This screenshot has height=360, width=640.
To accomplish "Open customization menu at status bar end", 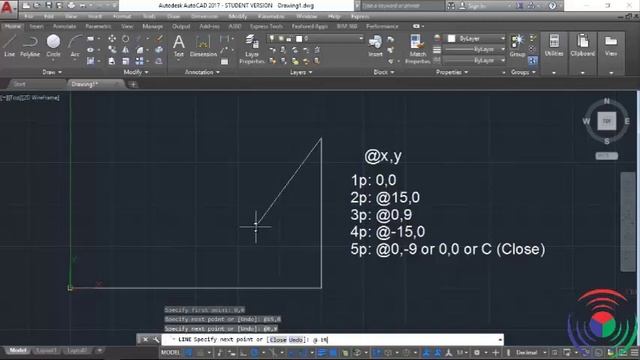I will pos(635,352).
